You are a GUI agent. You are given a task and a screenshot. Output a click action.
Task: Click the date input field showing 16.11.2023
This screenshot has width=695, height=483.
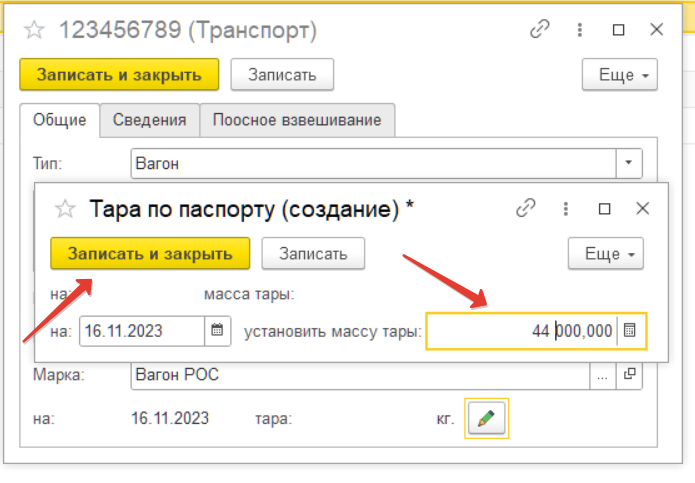[x=142, y=330]
